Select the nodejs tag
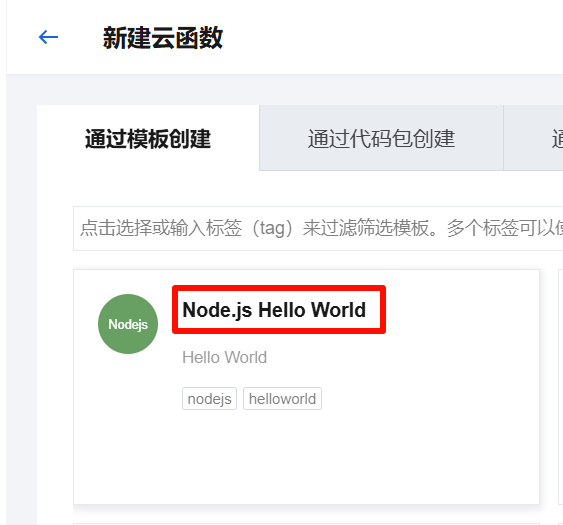The image size is (563, 525). [209, 399]
